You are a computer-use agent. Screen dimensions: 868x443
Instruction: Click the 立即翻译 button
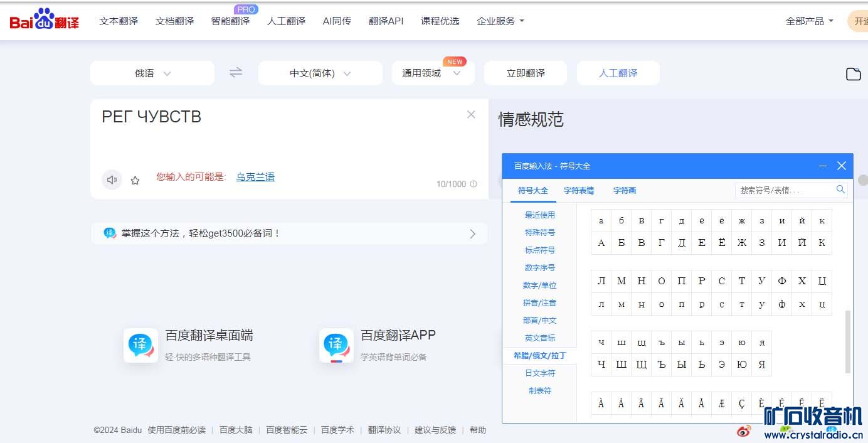[x=526, y=73]
